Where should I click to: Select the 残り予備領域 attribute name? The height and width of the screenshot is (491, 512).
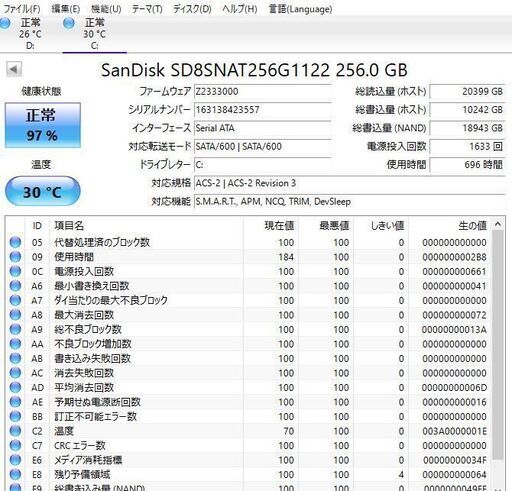(x=82, y=474)
